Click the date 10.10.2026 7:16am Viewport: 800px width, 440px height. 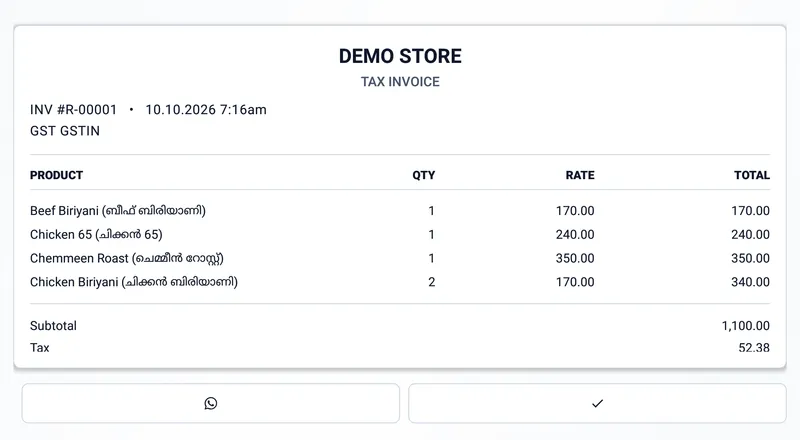[206, 110]
